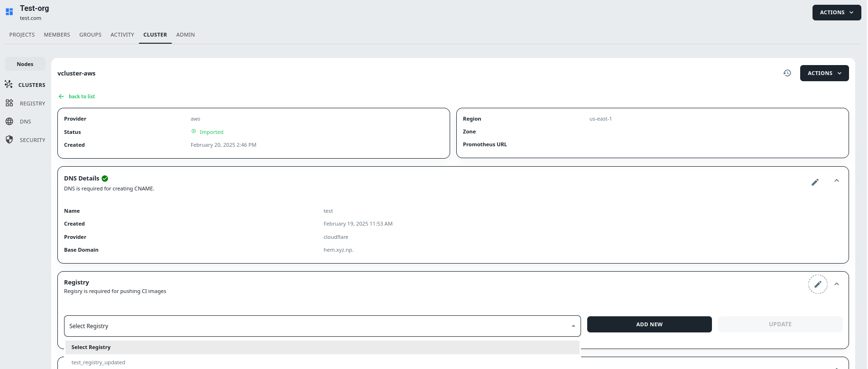Click the ADD NEW registry button
Viewport: 868px width, 369px height.
click(649, 324)
